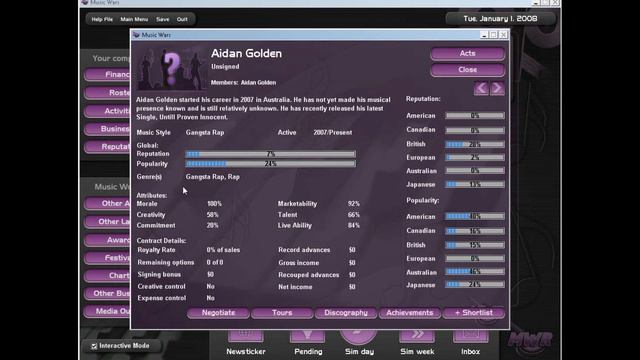Viewport: 640px width, 360px height.
Task: Click the American popularity bar
Action: click(x=475, y=216)
